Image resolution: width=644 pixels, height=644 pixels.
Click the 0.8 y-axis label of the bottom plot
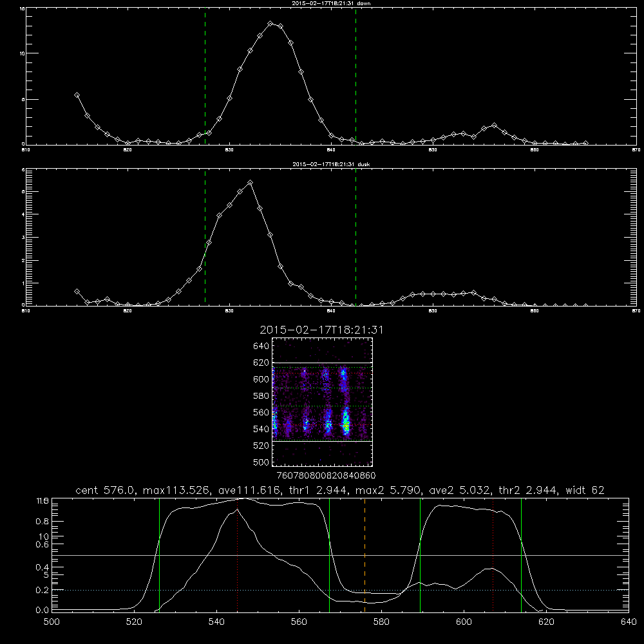[x=43, y=521]
